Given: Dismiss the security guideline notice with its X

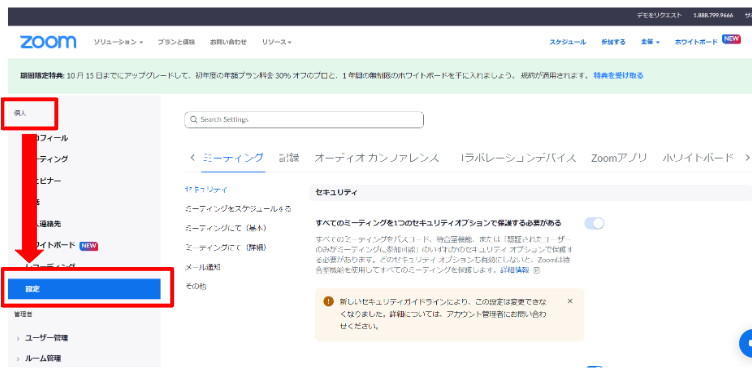Looking at the screenshot, I should pos(570,301).
